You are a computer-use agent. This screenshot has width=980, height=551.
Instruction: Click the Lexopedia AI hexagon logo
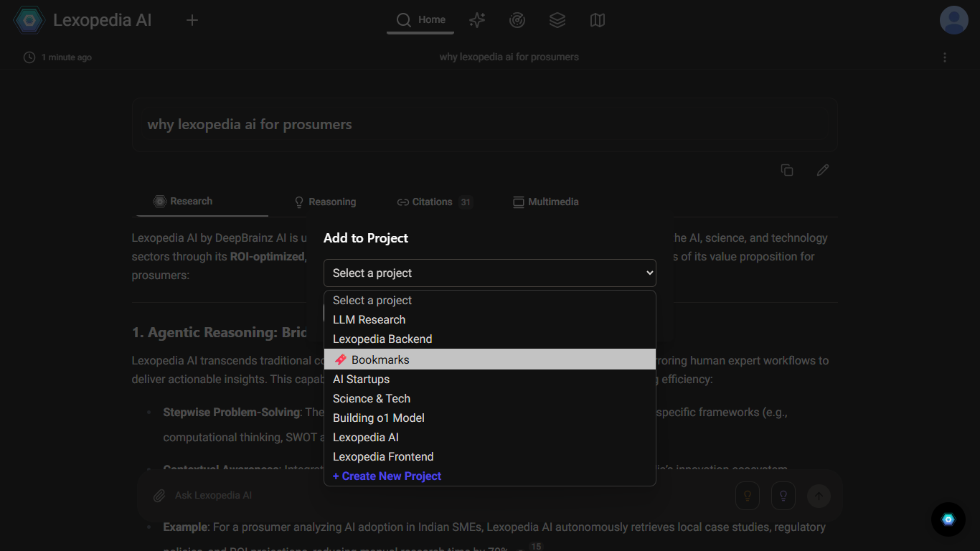click(29, 20)
